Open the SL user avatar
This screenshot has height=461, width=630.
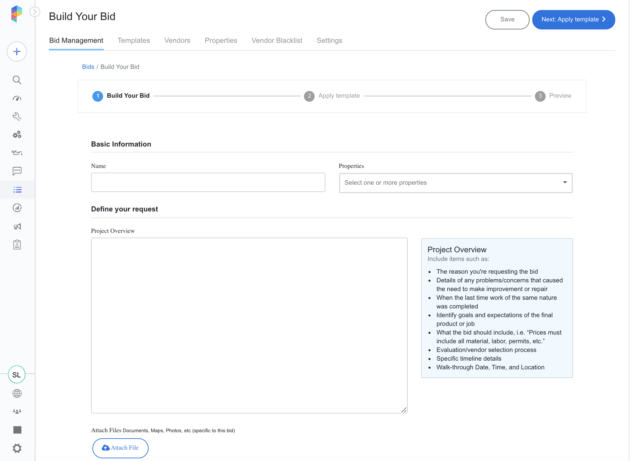16,375
